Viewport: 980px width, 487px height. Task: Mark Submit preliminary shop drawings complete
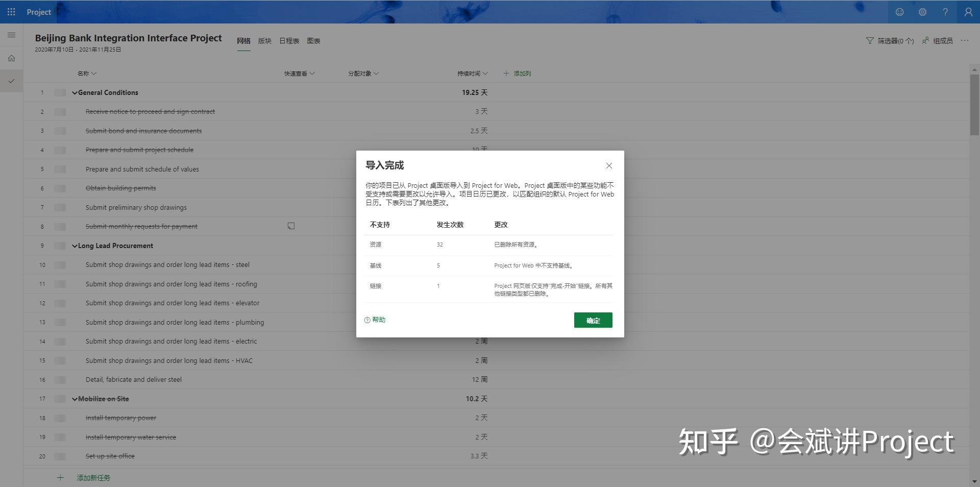click(60, 207)
